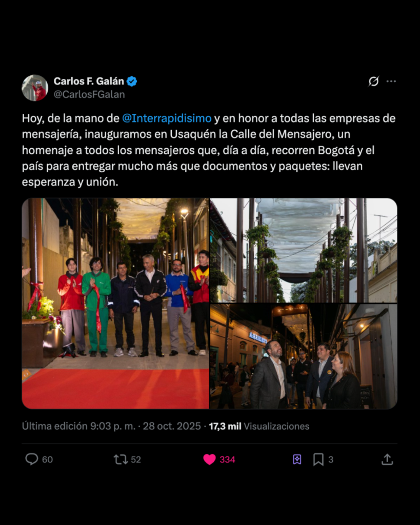Open the 17,3 mil Visualizaciones stats
This screenshot has width=420, height=525.
[259, 426]
